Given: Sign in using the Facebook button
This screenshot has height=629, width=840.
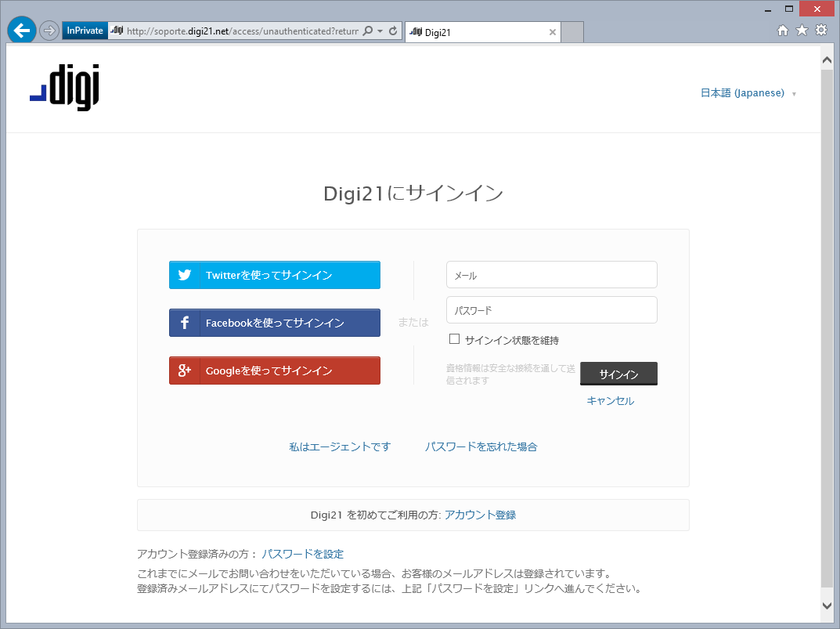Looking at the screenshot, I should click(275, 323).
